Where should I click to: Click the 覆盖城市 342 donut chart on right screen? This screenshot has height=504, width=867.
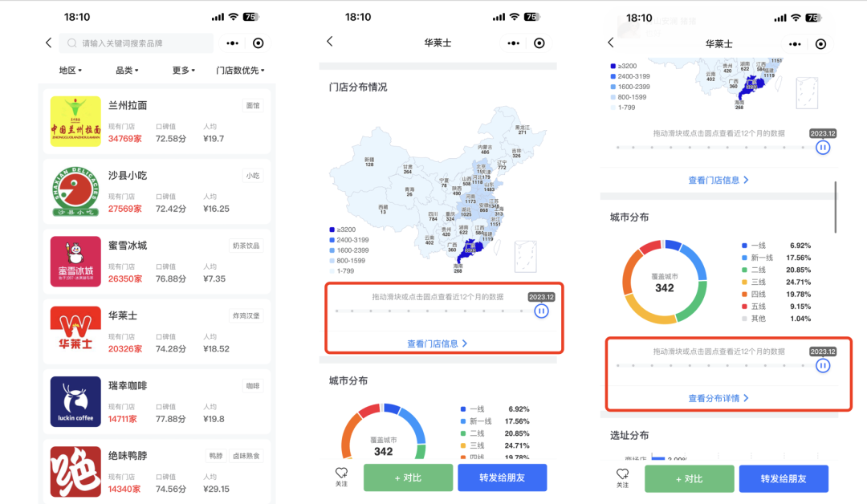pos(665,282)
